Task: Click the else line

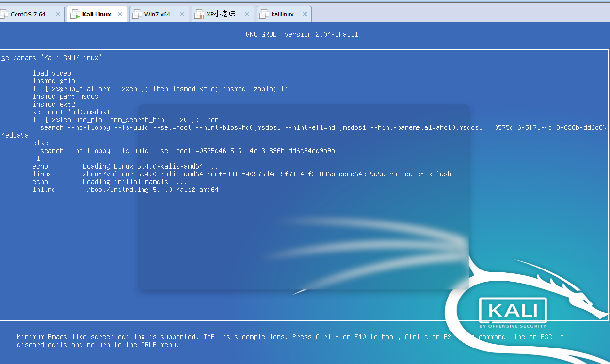Action: coord(40,143)
